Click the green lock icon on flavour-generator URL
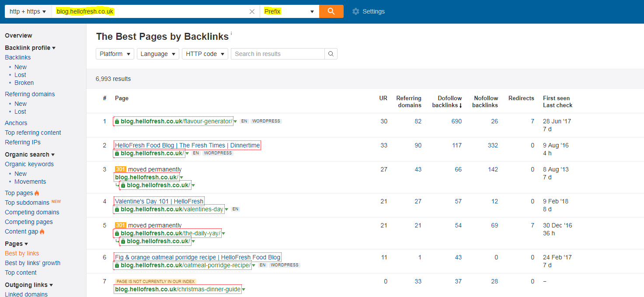644x297 pixels. [117, 122]
